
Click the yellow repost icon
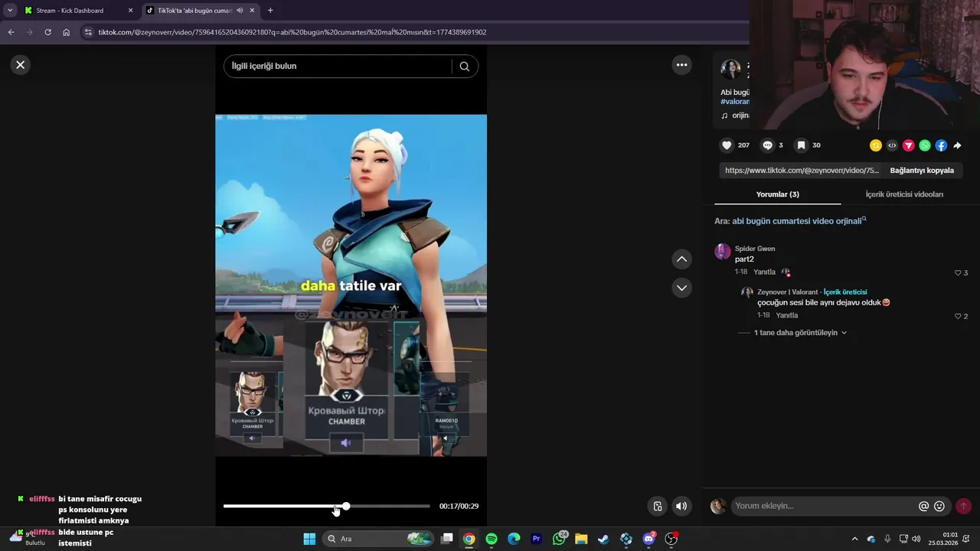tap(875, 145)
